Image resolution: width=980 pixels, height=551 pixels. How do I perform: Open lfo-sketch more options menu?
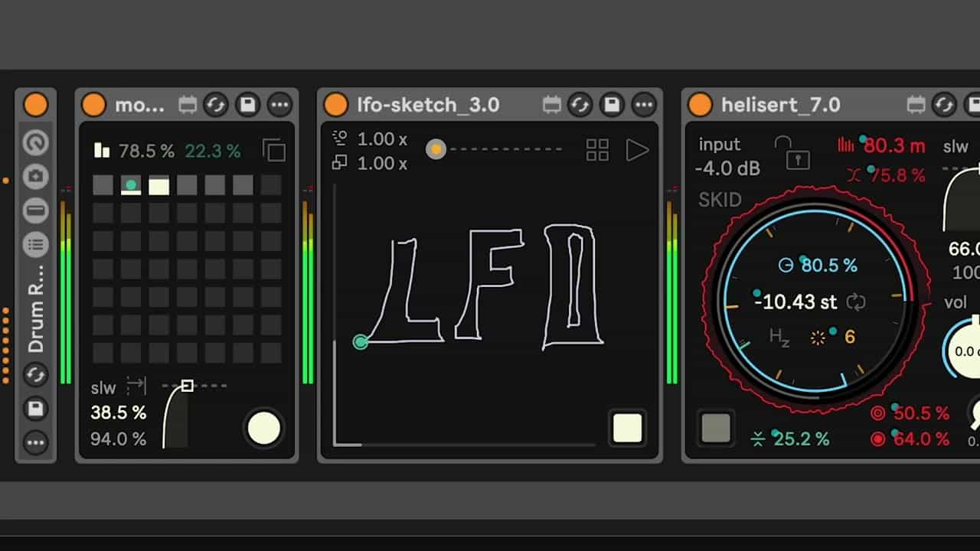(x=644, y=105)
